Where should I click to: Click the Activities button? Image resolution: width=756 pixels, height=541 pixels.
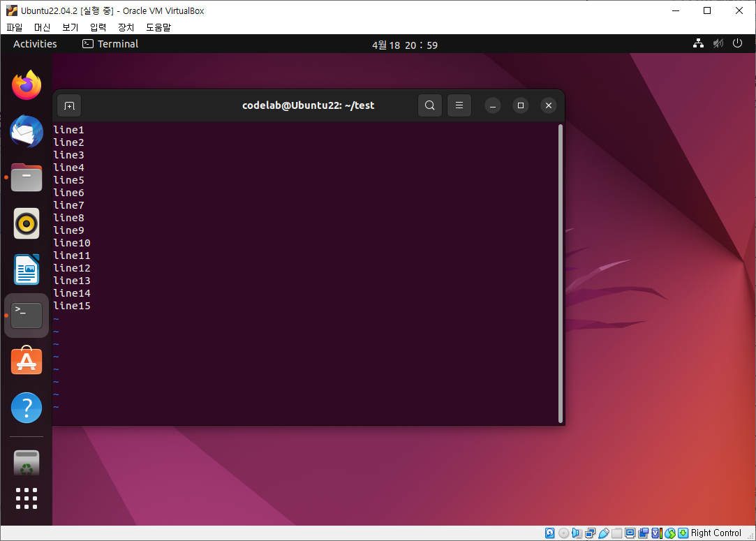34,43
